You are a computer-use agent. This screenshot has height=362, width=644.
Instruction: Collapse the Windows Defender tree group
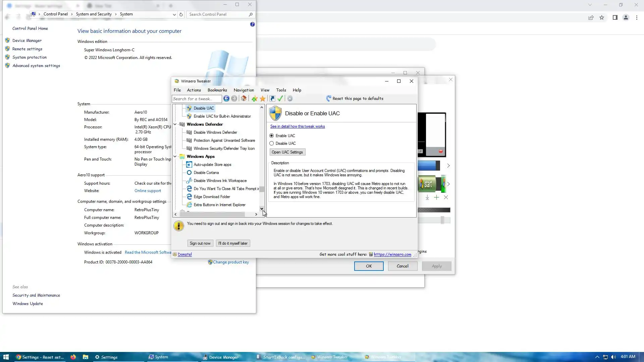(175, 124)
